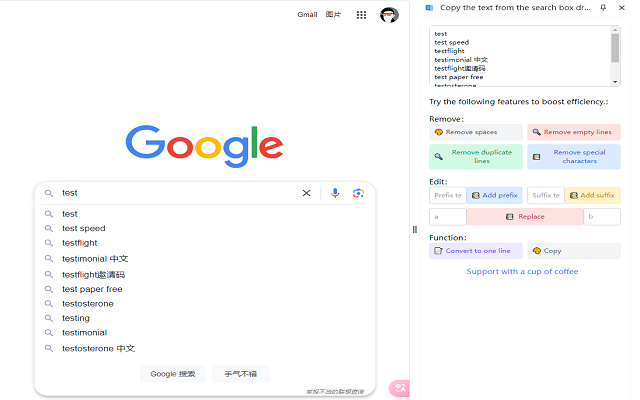
Task: Start voice search with microphone icon
Action: 335,193
